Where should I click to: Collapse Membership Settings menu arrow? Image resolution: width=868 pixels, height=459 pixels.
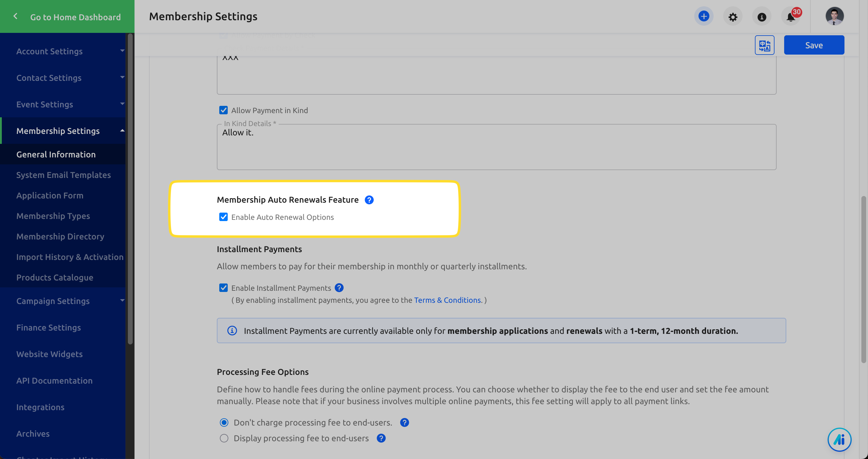(122, 131)
